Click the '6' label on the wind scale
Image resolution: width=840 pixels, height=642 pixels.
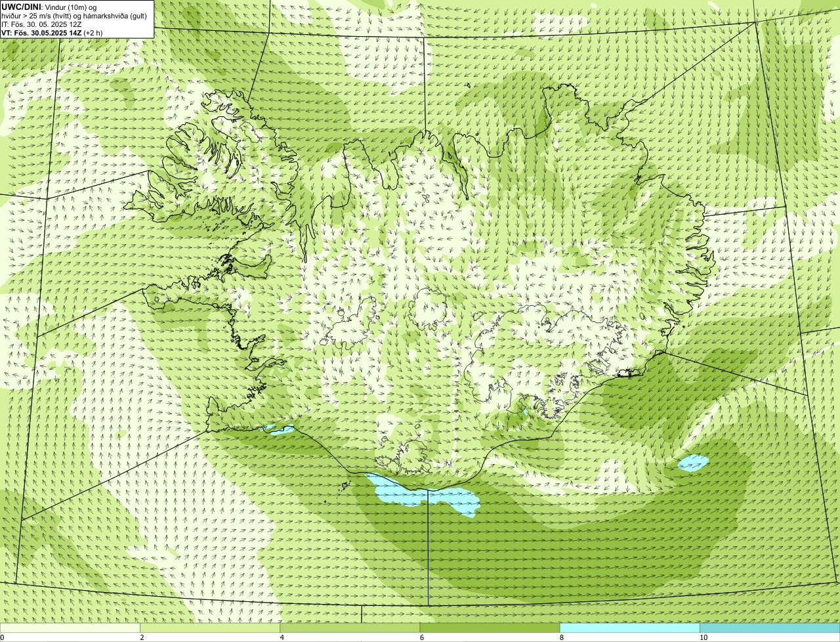tap(421, 637)
